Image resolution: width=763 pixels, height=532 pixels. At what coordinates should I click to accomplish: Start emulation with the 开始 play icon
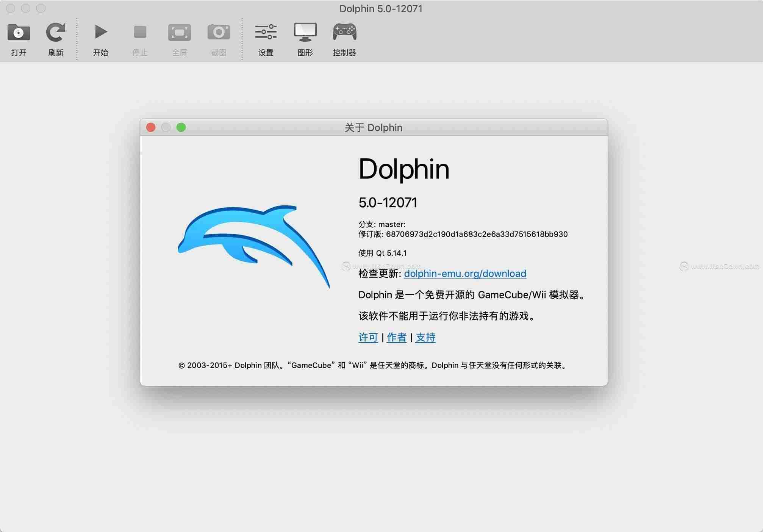[x=101, y=32]
